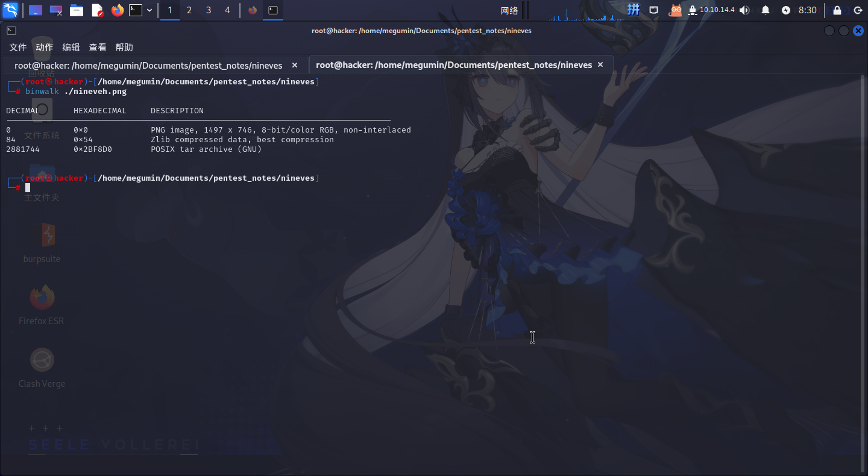Open the terminal window menu icon
Viewport: 868px width, 476px height.
point(11,31)
